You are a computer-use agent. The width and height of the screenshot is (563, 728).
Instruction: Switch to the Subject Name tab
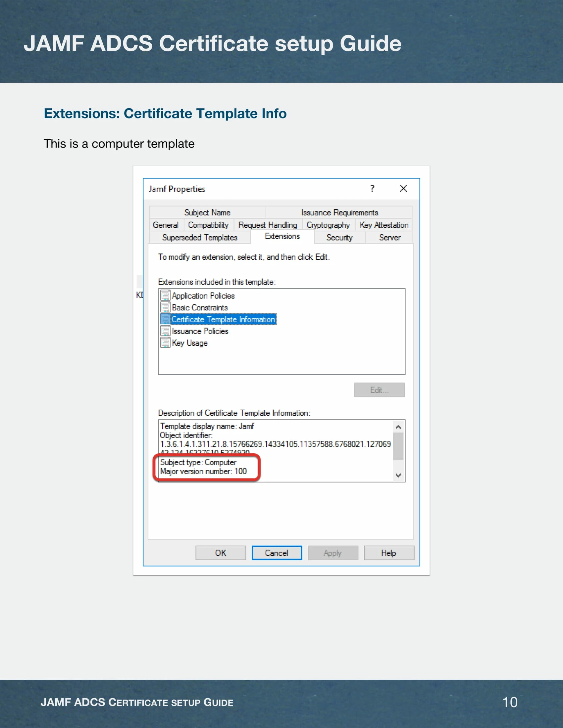[x=207, y=212]
